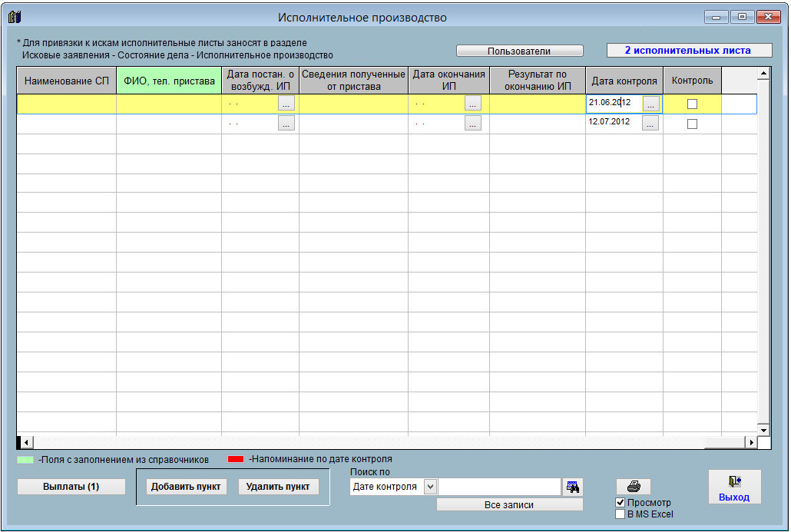This screenshot has height=532, width=791.
Task: Open second row Дата постан. о возбужд. picker
Action: [x=286, y=123]
